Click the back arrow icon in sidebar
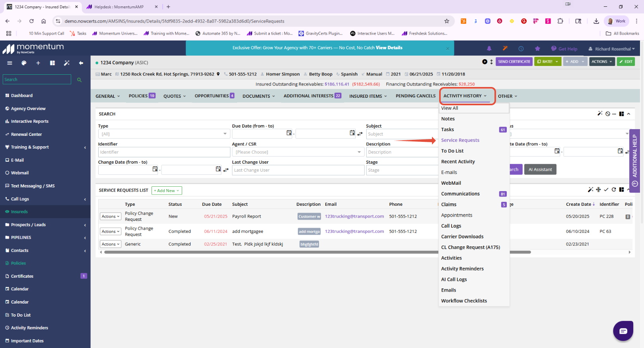Screen dimensions: 644x348 click(x=81, y=63)
